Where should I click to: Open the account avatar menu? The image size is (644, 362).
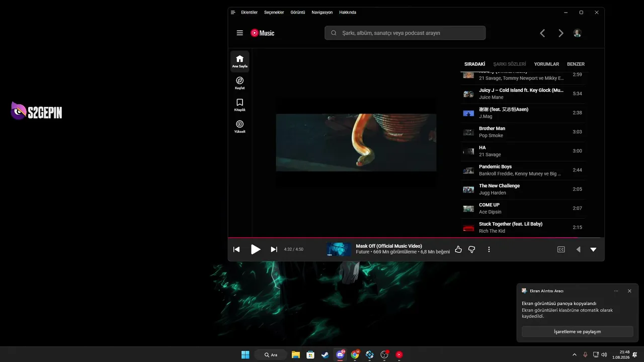tap(578, 33)
